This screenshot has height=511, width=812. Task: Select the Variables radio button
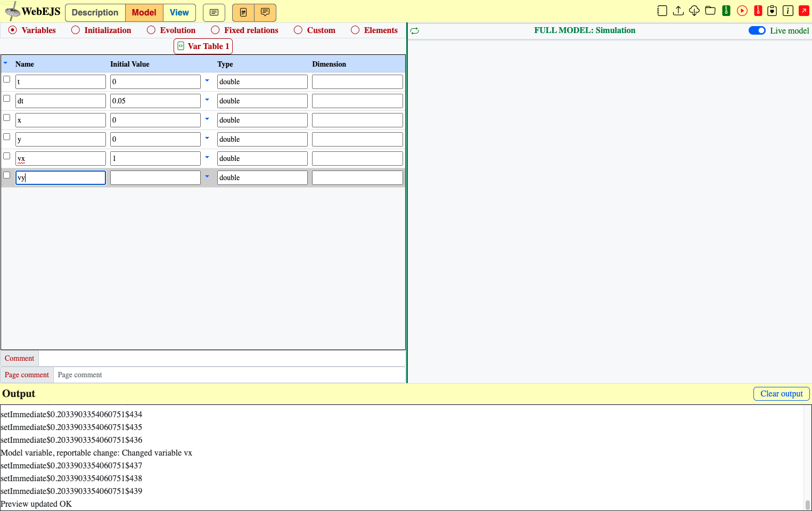(x=13, y=30)
